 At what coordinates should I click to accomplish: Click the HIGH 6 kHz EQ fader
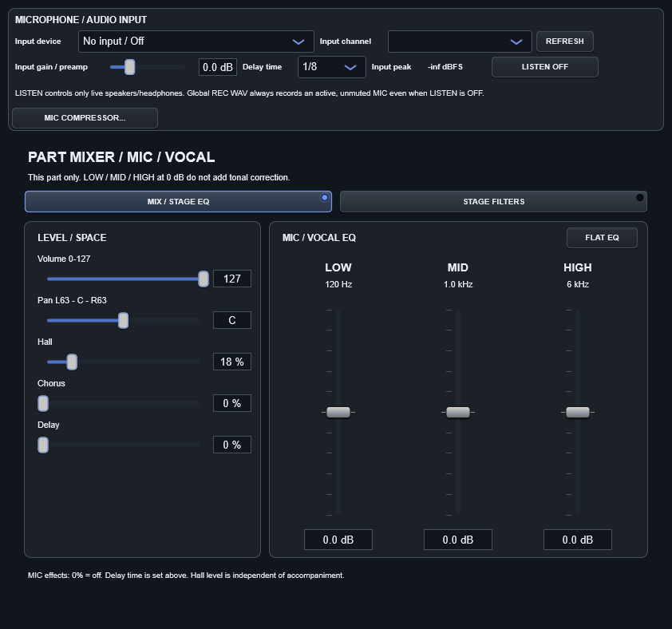(578, 413)
